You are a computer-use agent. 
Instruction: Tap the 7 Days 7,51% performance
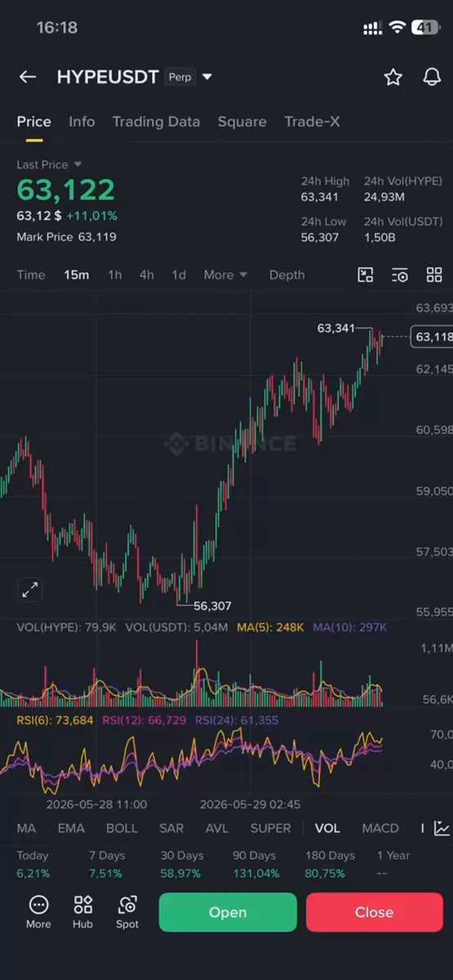107,864
